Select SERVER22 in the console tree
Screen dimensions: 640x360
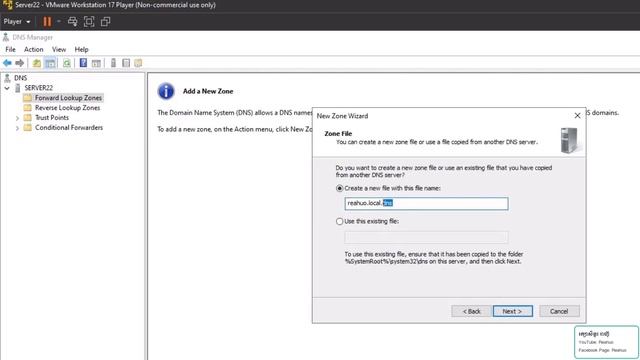click(x=38, y=88)
